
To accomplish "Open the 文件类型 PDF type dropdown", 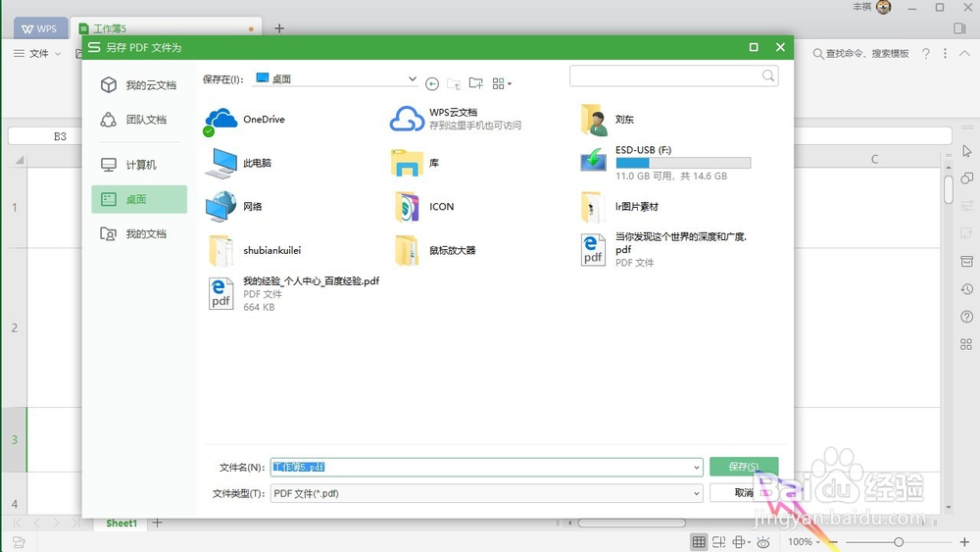I will click(486, 493).
